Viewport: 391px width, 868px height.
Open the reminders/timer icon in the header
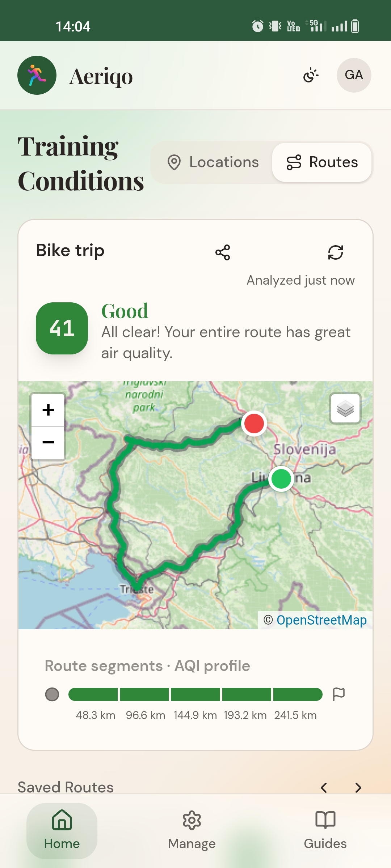click(311, 75)
